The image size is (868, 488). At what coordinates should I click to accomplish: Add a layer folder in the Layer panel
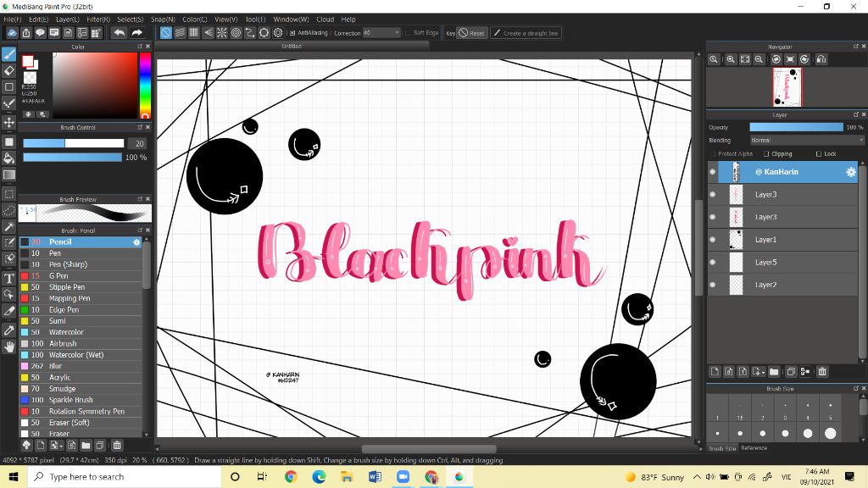[x=774, y=372]
